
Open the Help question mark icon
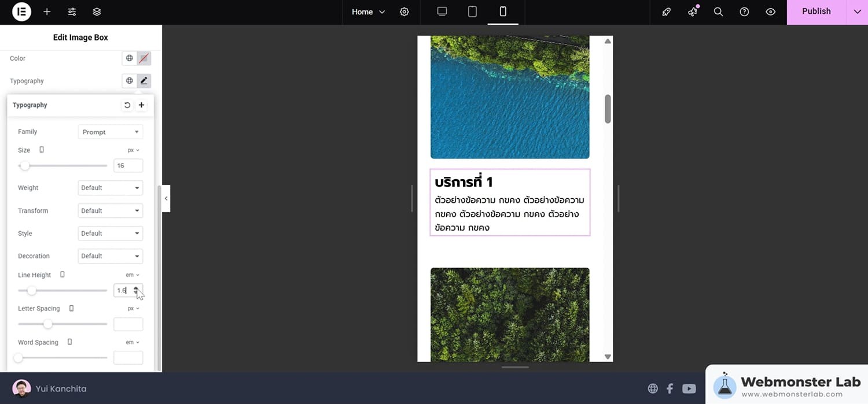(x=744, y=12)
